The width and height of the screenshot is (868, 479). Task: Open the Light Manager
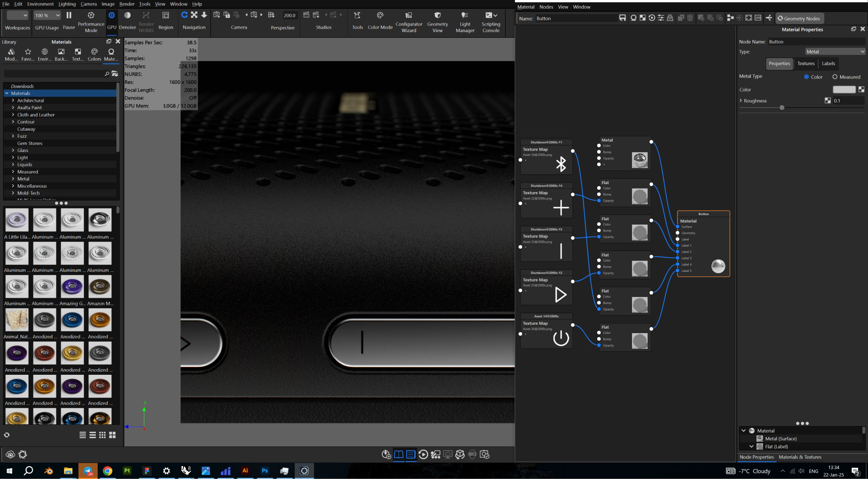point(465,16)
